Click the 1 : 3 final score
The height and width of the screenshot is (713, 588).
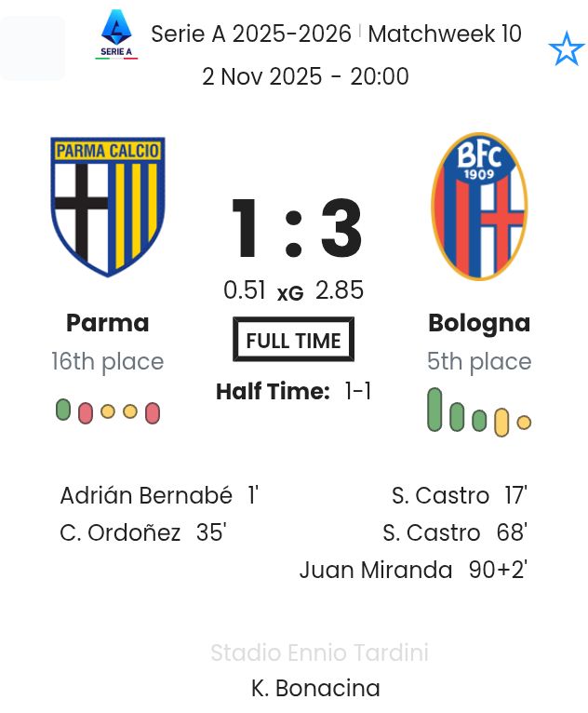295,229
